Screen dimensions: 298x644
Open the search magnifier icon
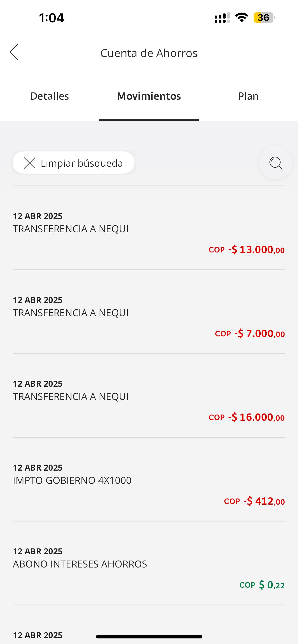click(x=275, y=163)
